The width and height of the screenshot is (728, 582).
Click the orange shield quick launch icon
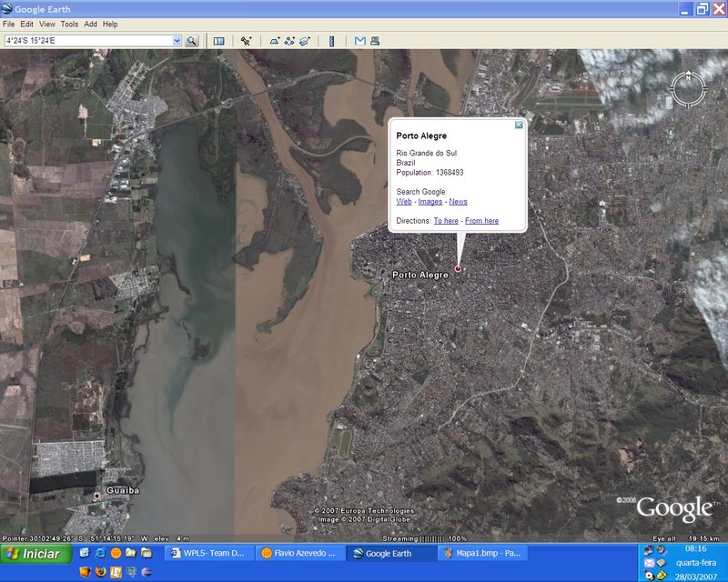click(x=85, y=572)
